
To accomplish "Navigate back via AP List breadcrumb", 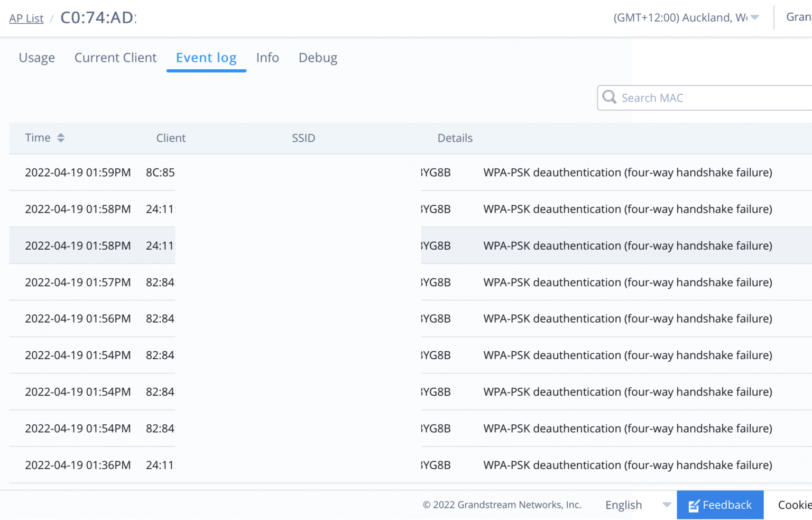I will coord(25,18).
